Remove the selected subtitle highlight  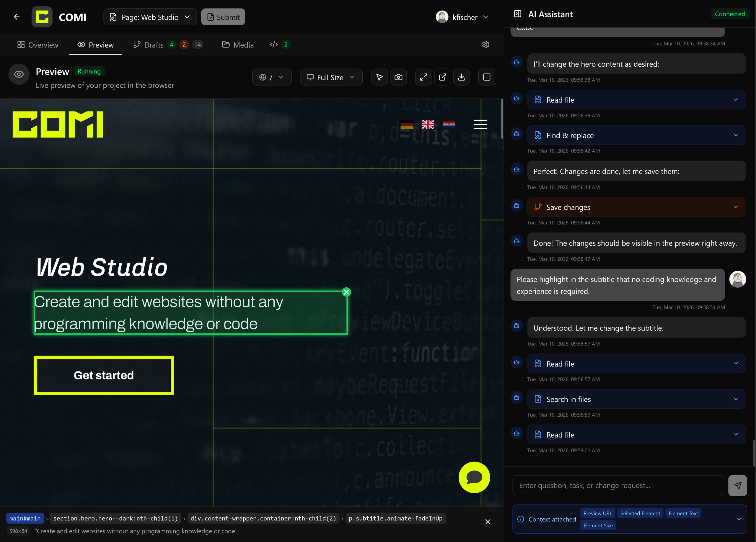[346, 292]
